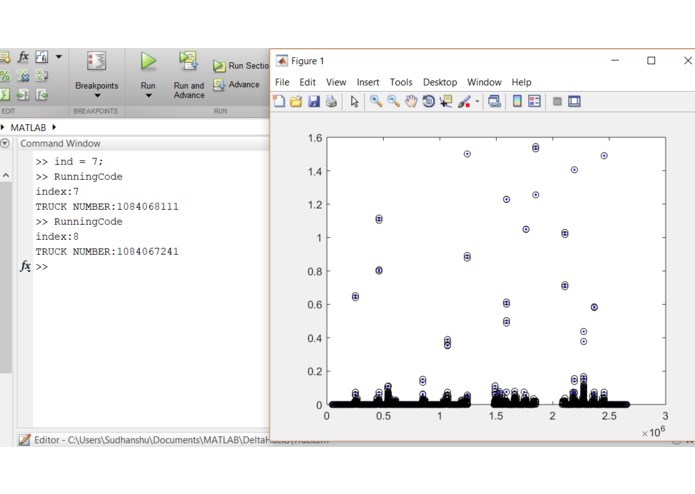Click the New Figure icon in Figure 1 toolbar
The image size is (695, 494).
click(x=279, y=101)
